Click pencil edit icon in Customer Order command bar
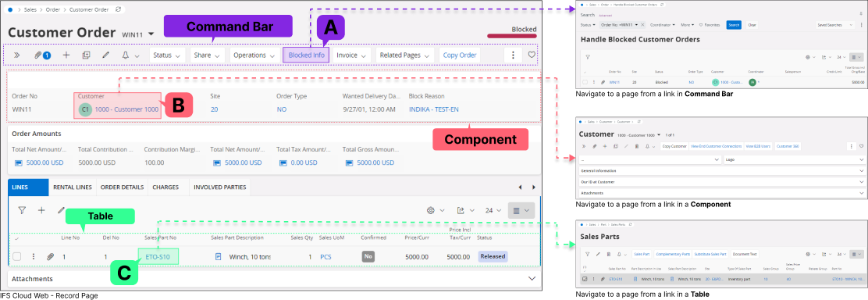 pos(105,55)
